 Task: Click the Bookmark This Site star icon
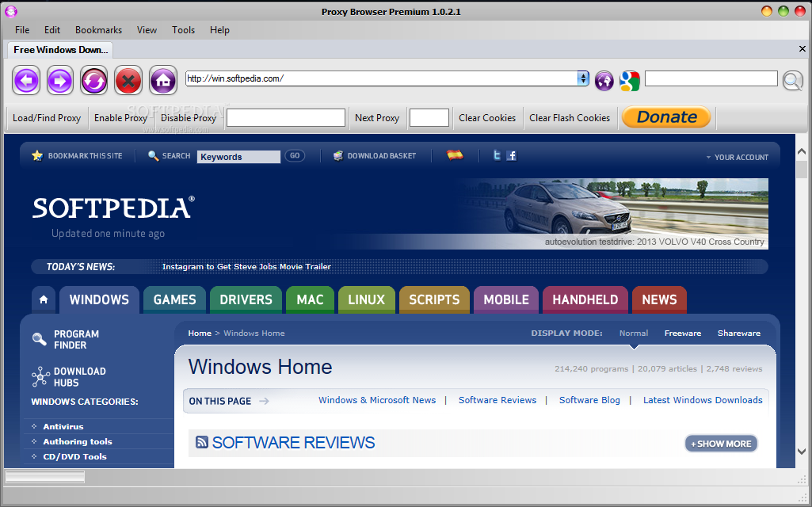coord(37,155)
